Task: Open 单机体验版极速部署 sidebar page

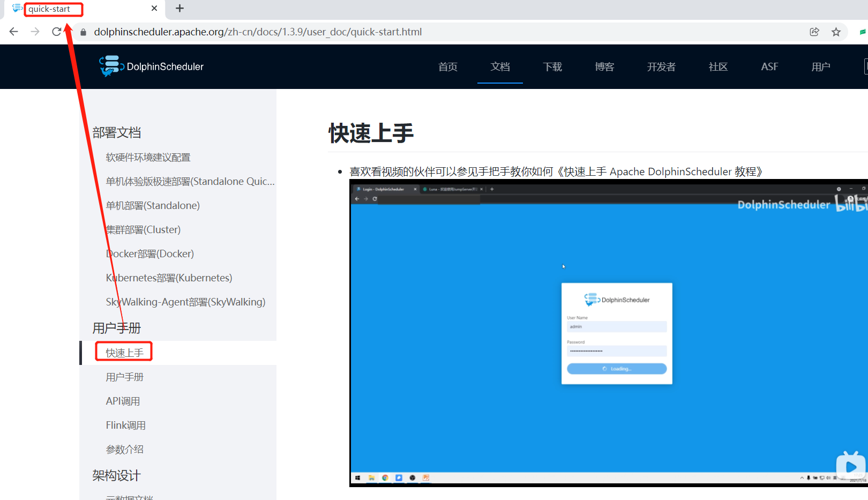Action: 190,182
